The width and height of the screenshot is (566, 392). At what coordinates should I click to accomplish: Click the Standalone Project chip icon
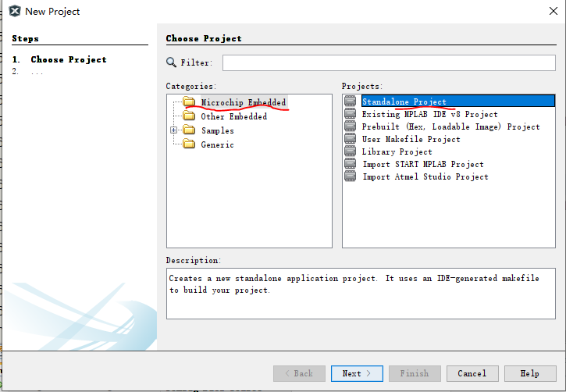[351, 101]
